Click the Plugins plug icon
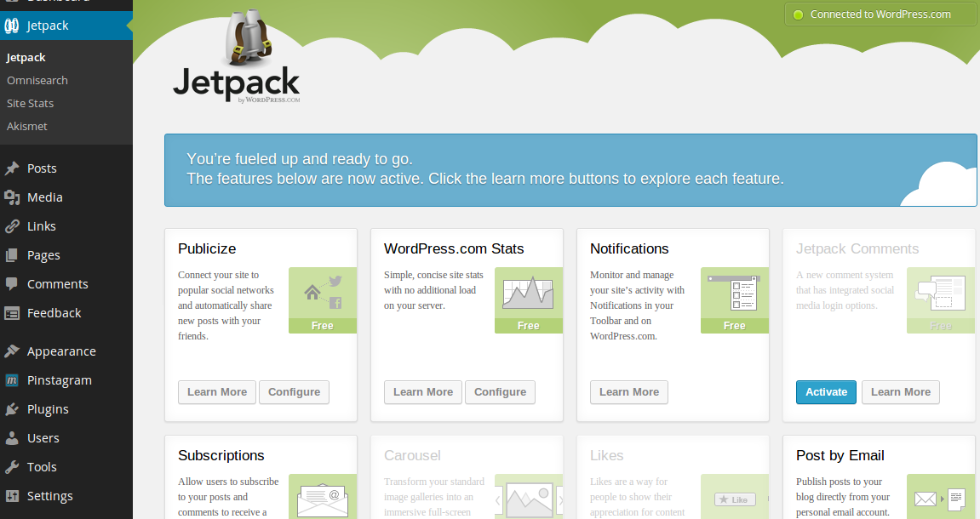Screen dimensions: 980x519 (12, 409)
